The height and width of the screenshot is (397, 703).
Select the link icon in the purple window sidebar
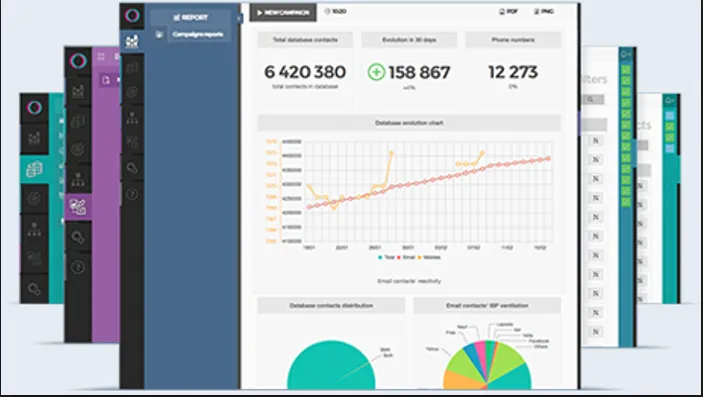[78, 237]
